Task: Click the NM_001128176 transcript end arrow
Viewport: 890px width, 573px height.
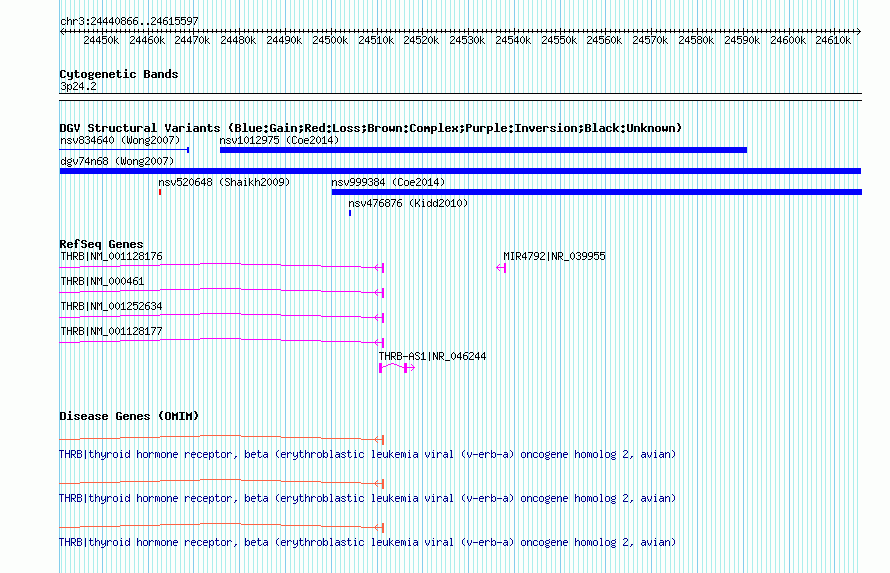Action: (x=380, y=268)
